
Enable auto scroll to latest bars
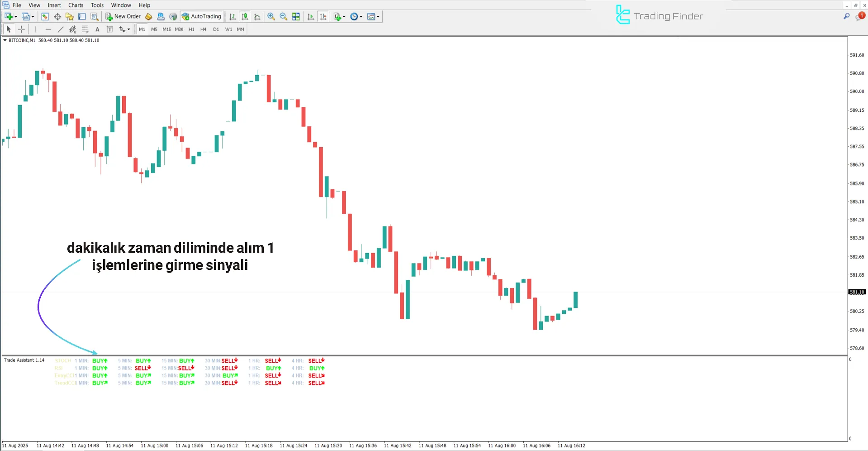[x=311, y=16]
